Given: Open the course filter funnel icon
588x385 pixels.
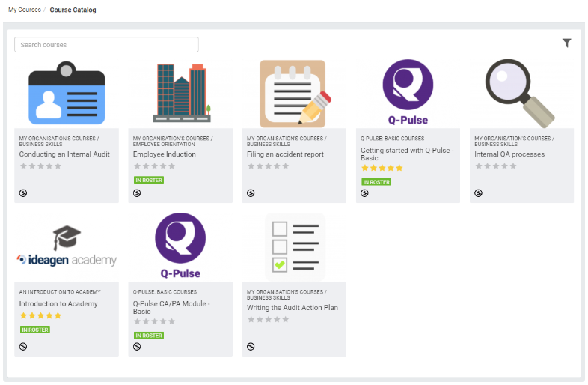Looking at the screenshot, I should 566,43.
